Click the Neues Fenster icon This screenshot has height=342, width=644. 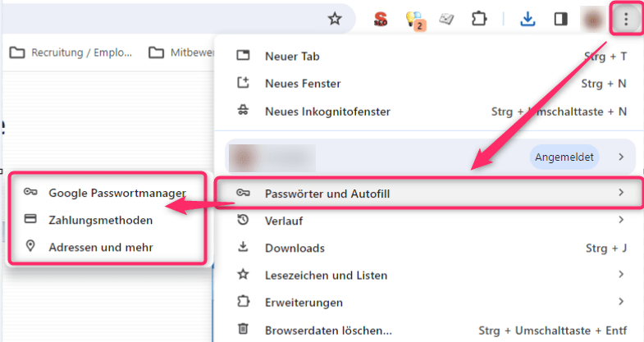243,83
